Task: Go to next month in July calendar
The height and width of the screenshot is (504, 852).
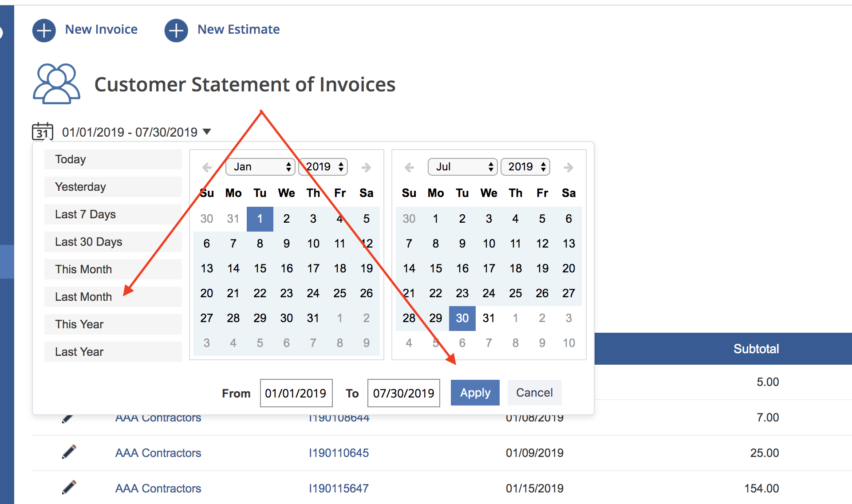Action: click(568, 167)
